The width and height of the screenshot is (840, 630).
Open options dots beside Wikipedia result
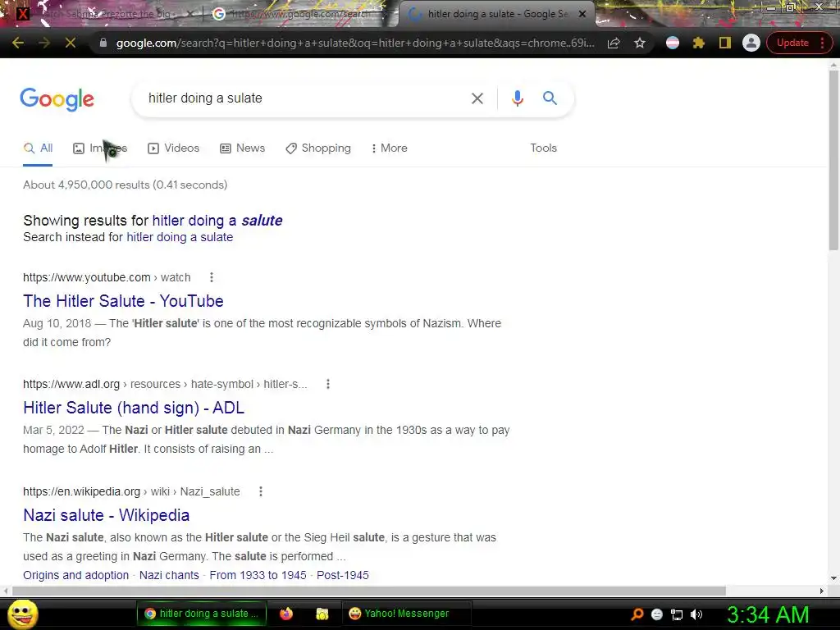click(x=260, y=491)
